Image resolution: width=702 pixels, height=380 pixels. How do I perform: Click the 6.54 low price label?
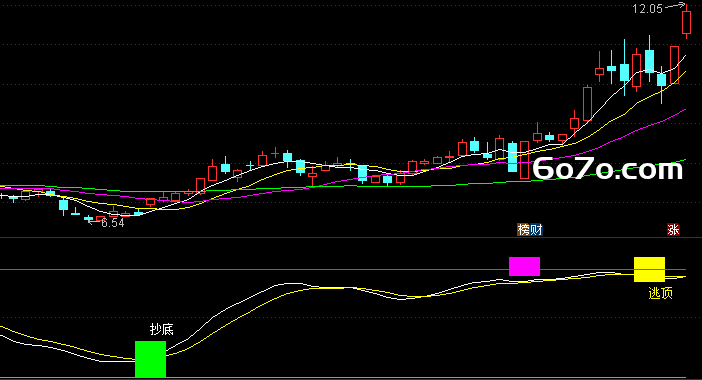tap(113, 222)
